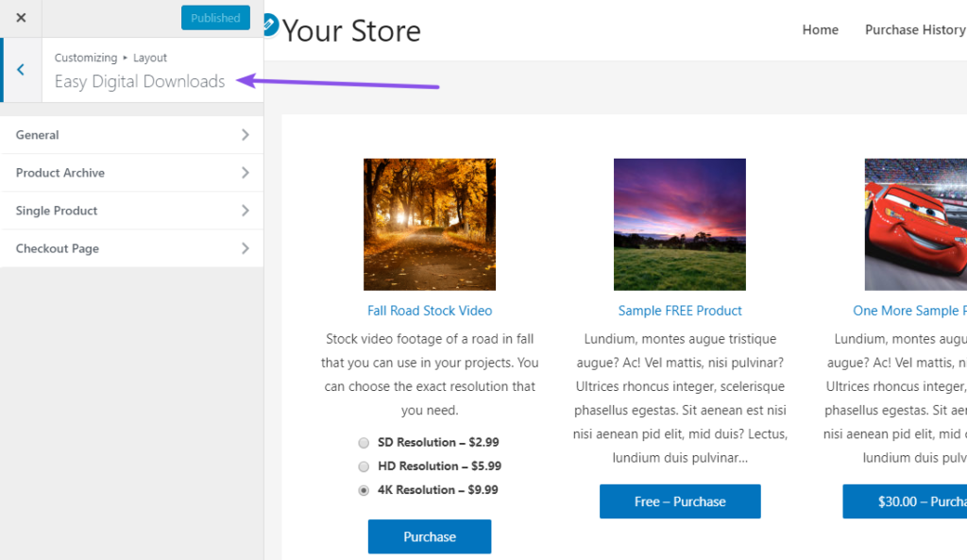Click the $30.00 purchase button
This screenshot has height=560, width=967.
click(x=906, y=501)
